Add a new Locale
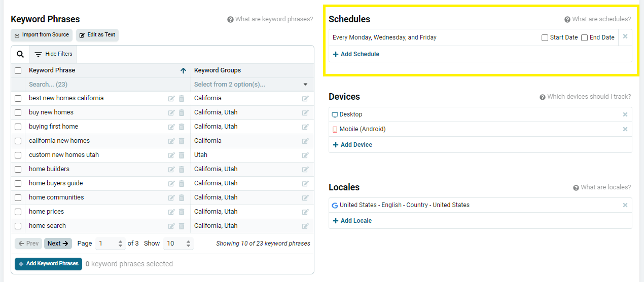The width and height of the screenshot is (644, 282). click(x=352, y=221)
